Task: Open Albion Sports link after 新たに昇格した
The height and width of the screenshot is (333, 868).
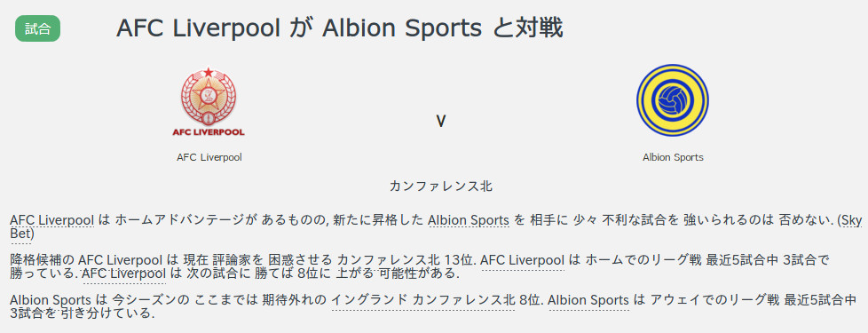Action: click(469, 220)
